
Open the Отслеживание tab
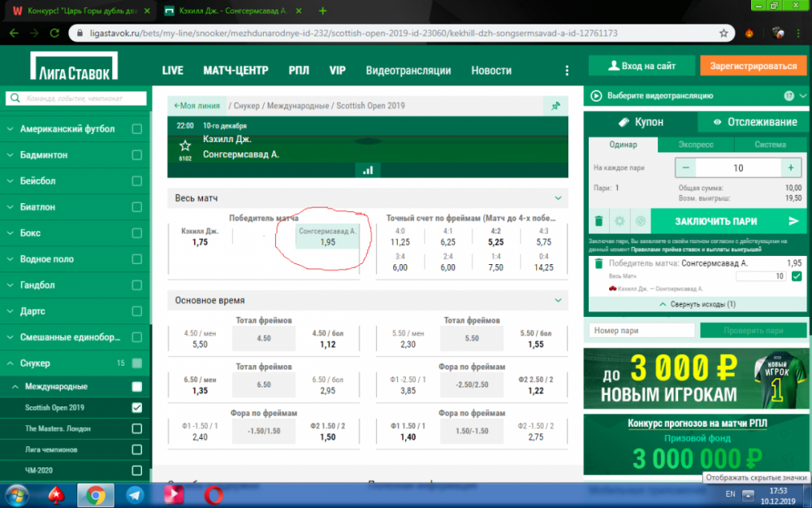[x=754, y=122]
